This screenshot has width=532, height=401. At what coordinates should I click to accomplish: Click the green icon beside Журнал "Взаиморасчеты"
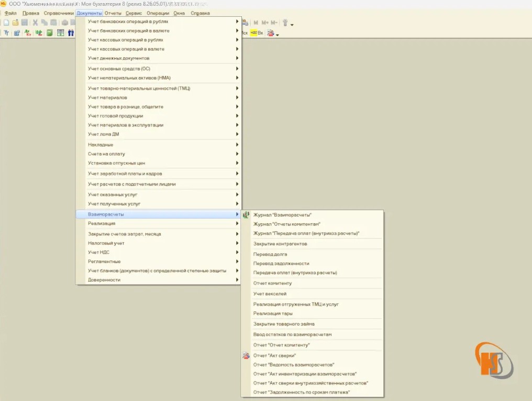(246, 214)
